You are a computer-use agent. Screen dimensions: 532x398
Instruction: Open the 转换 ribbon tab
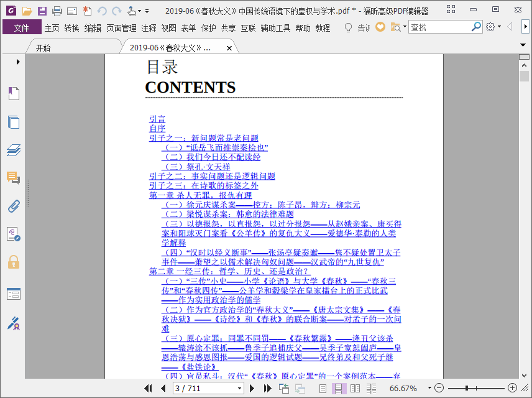coord(71,28)
